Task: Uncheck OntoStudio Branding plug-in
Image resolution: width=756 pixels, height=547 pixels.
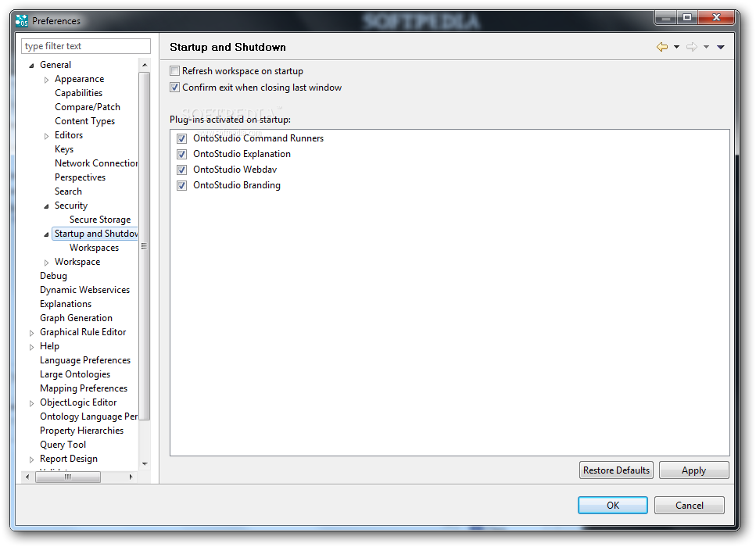Action: click(181, 185)
